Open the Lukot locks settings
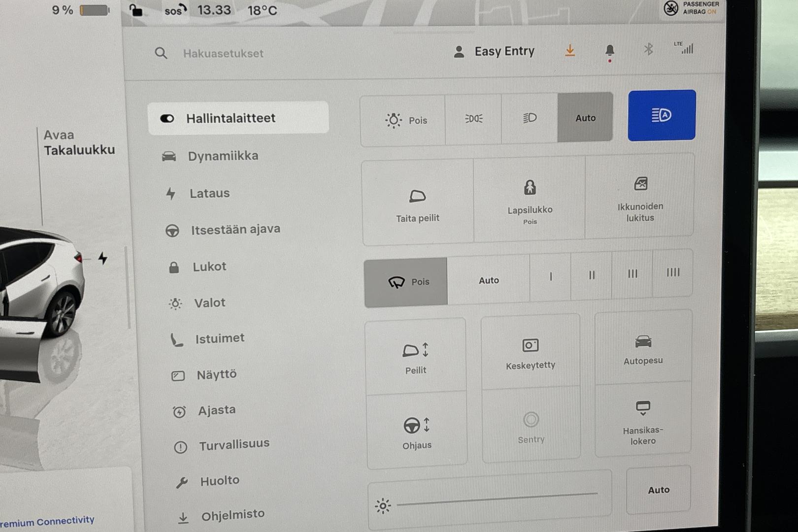 (198, 267)
